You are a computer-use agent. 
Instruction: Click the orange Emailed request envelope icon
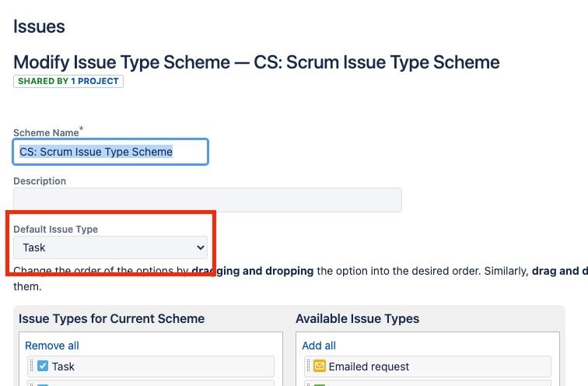320,366
